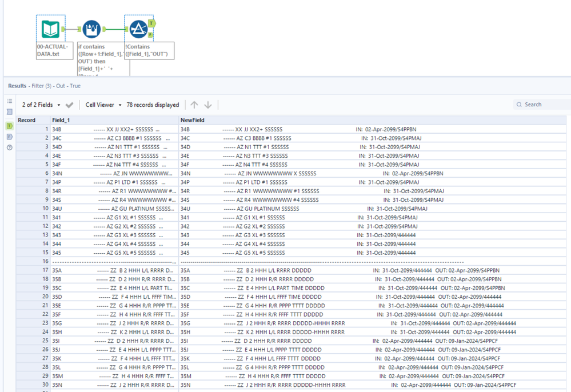Screen dimensions: 571x392
Task: Select record row number 25
Action: click(33, 341)
